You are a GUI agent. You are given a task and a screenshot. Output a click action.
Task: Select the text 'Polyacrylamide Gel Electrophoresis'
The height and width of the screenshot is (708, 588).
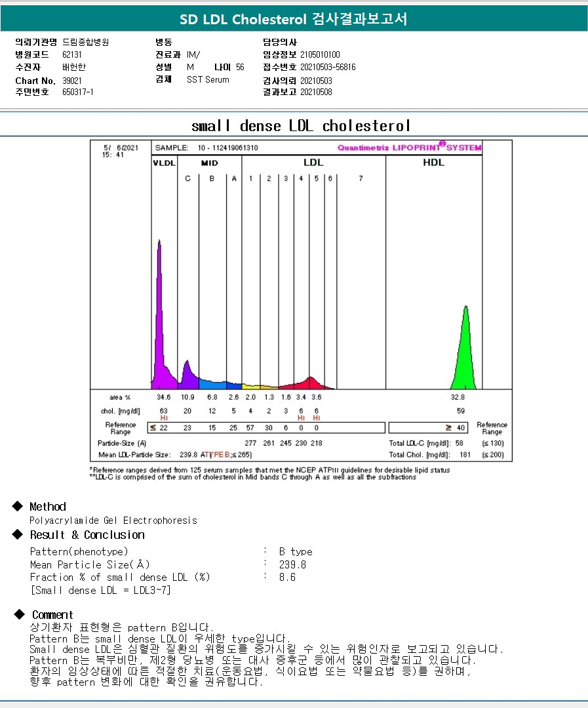(x=113, y=521)
